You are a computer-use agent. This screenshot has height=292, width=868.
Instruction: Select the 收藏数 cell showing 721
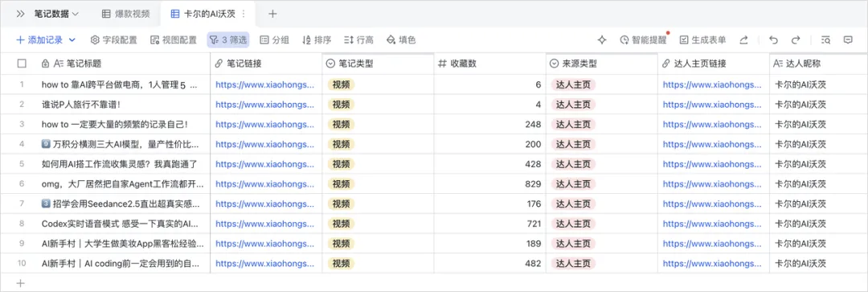pyautogui.click(x=490, y=224)
